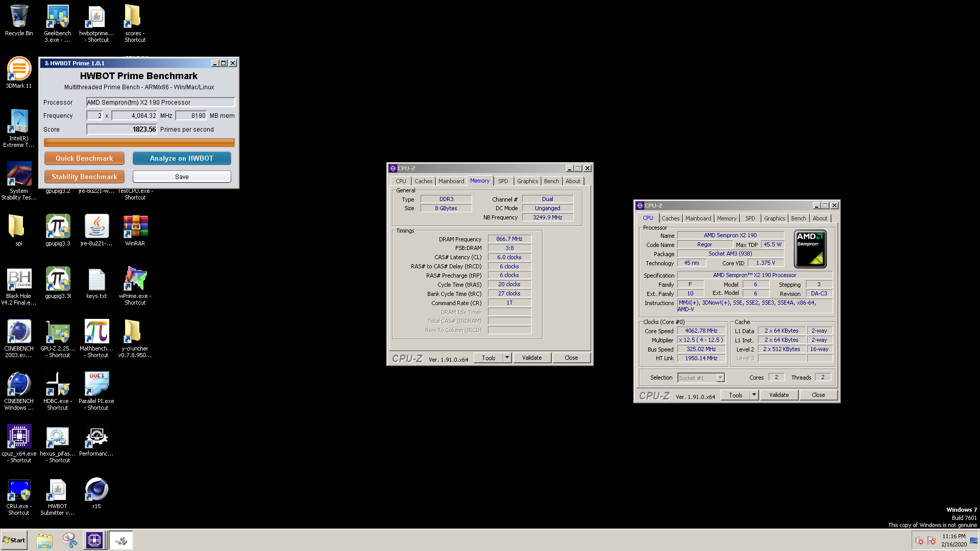
Task: Open the y-cruncher v0.7.8 folder
Action: [135, 339]
